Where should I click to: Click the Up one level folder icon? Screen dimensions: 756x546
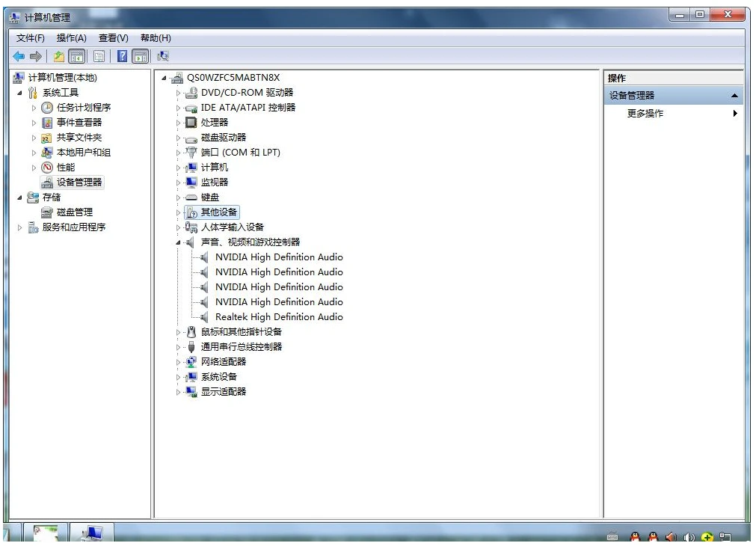click(59, 56)
